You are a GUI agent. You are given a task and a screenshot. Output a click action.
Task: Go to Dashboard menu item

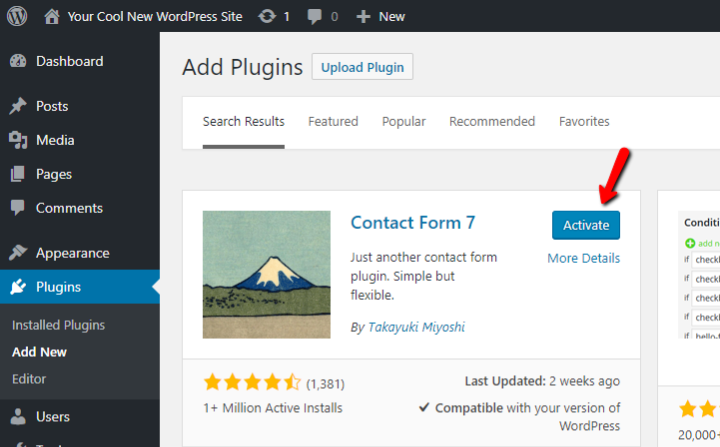click(x=70, y=61)
